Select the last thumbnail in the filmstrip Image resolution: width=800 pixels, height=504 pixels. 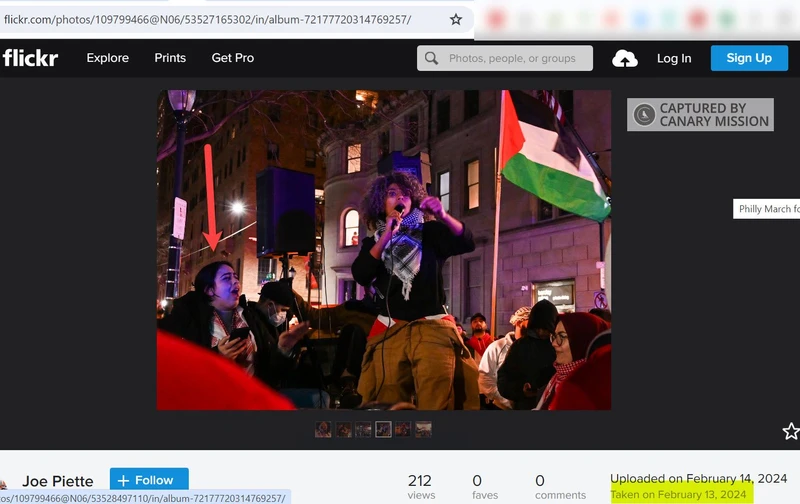[x=424, y=429]
